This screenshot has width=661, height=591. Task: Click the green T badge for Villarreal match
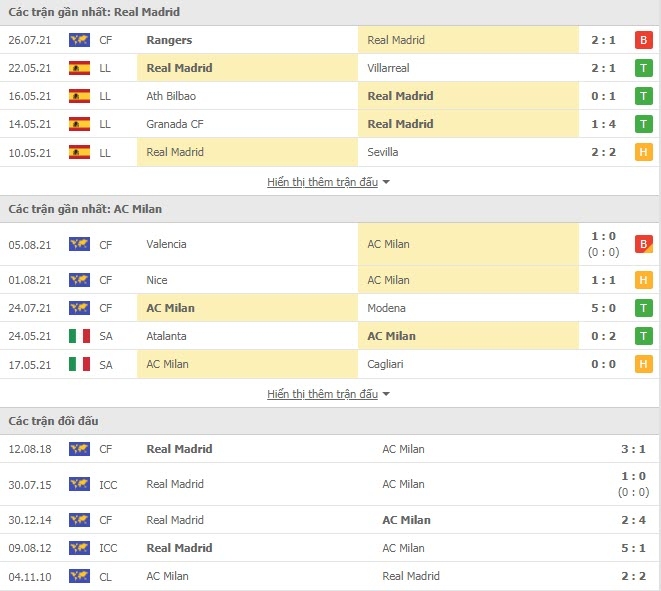643,68
